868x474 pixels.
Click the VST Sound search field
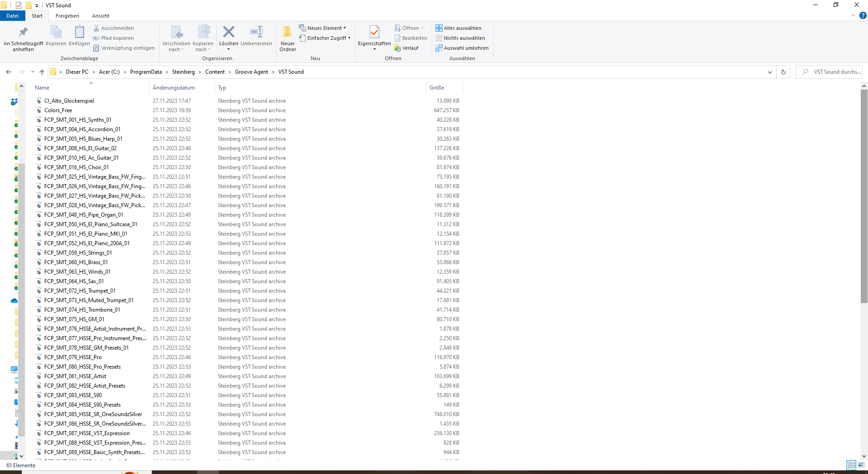(829, 72)
